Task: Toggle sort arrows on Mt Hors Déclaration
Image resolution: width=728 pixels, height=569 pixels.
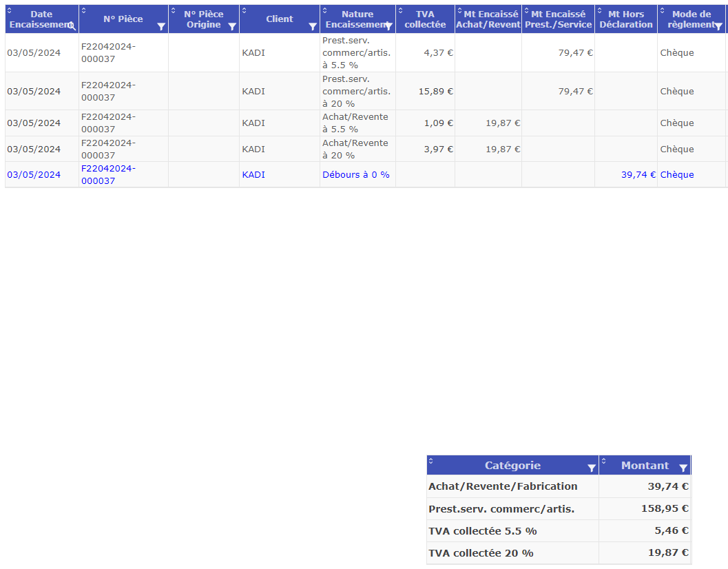Action: point(599,10)
